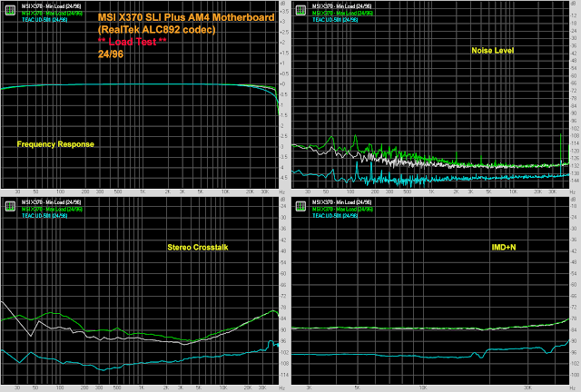Click the spectrum icon in Noise Level graph
This screenshot has height=392, width=581.
click(300, 10)
